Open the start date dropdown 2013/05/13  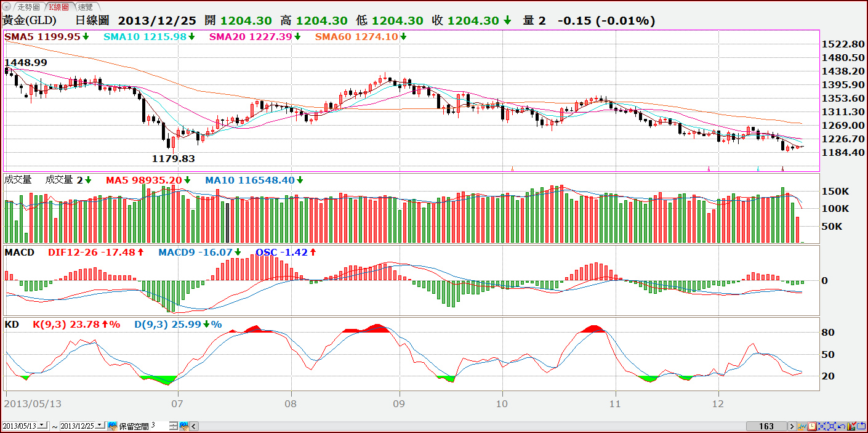(x=41, y=425)
